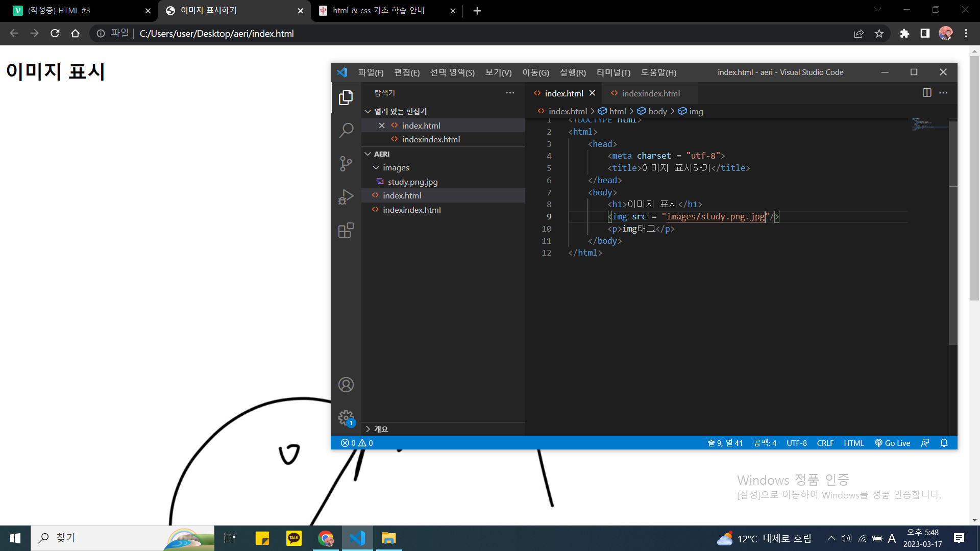Start the Go Live server
The width and height of the screenshot is (980, 551).
[x=892, y=443]
